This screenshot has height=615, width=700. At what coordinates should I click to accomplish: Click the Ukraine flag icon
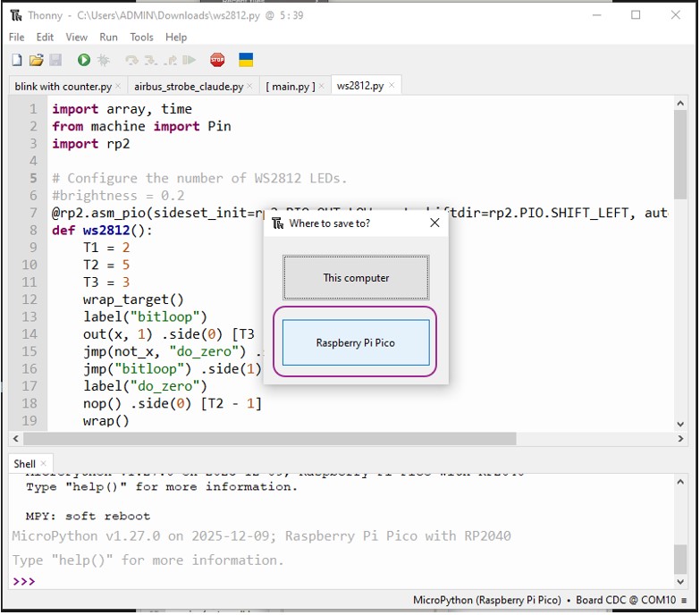click(246, 60)
